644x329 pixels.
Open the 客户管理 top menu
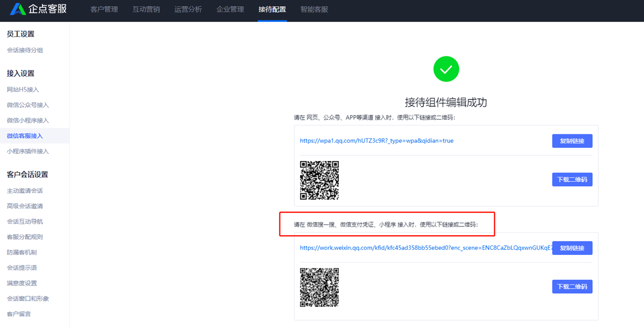pyautogui.click(x=104, y=9)
